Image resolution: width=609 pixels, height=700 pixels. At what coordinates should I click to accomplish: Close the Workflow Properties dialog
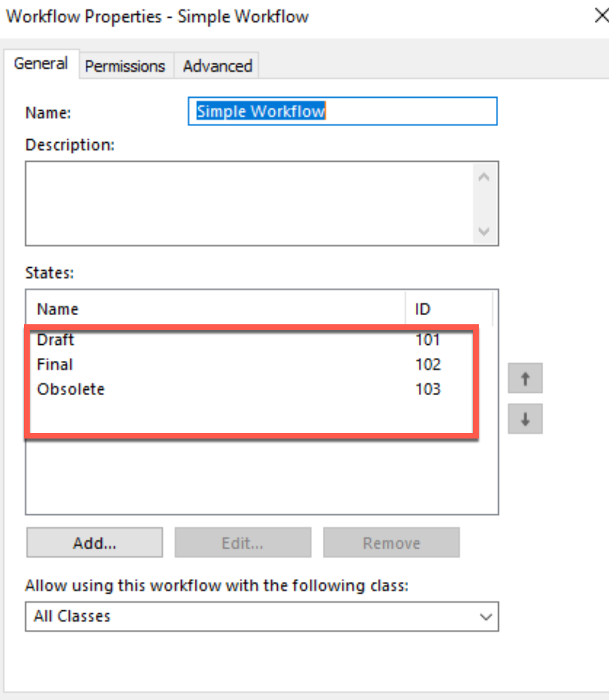(601, 16)
